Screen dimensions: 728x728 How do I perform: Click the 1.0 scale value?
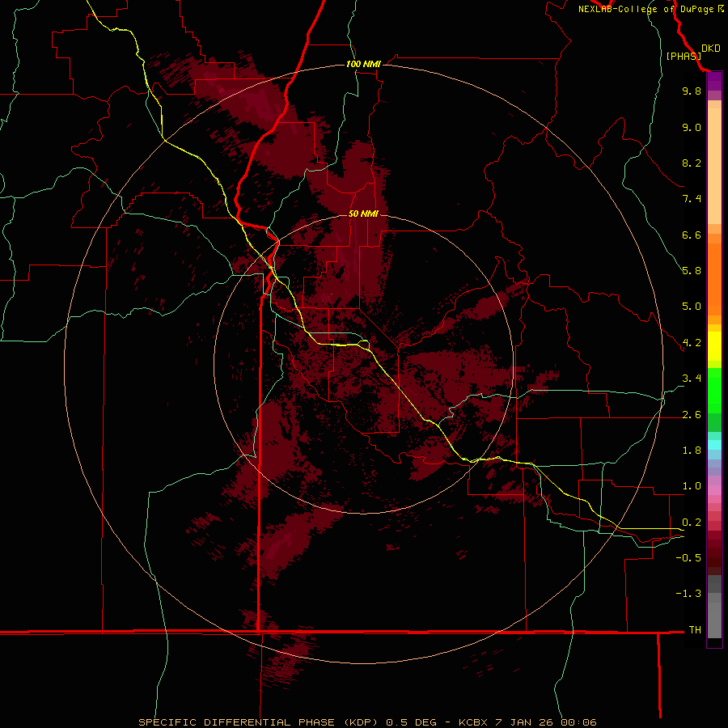[x=692, y=486]
